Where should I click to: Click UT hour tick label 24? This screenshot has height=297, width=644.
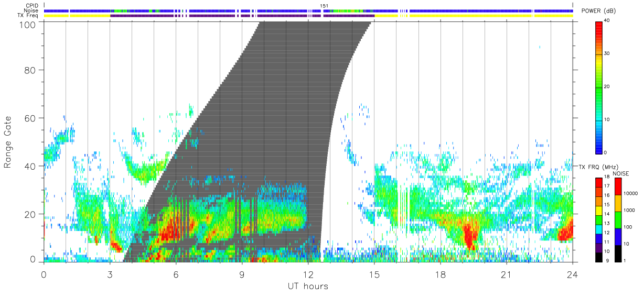pos(572,274)
